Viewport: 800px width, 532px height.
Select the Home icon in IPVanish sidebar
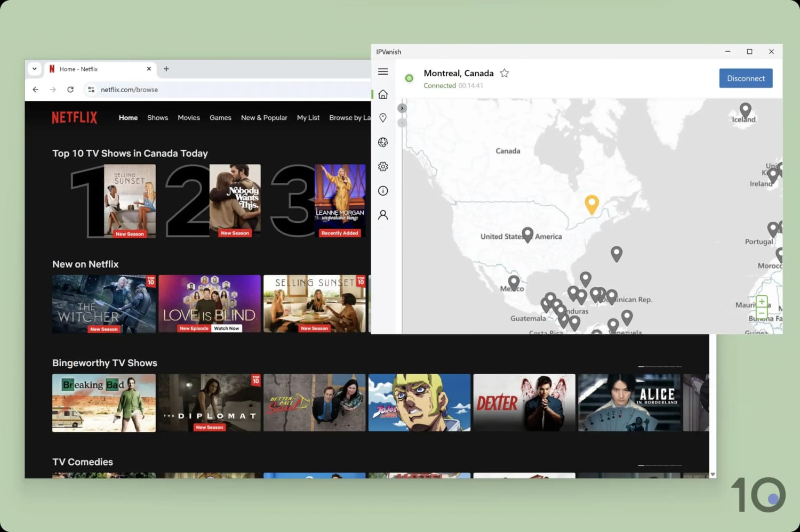383,94
